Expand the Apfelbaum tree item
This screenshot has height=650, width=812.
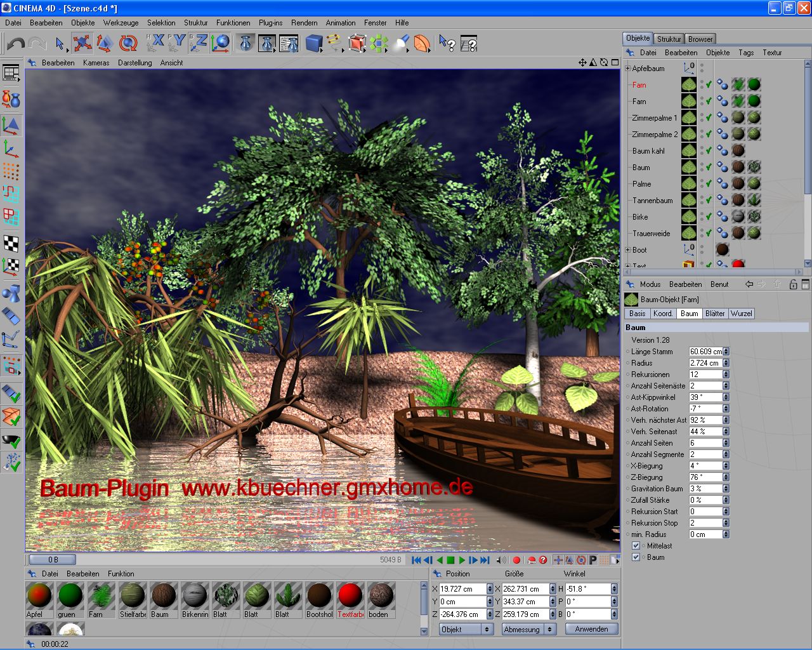click(x=628, y=68)
